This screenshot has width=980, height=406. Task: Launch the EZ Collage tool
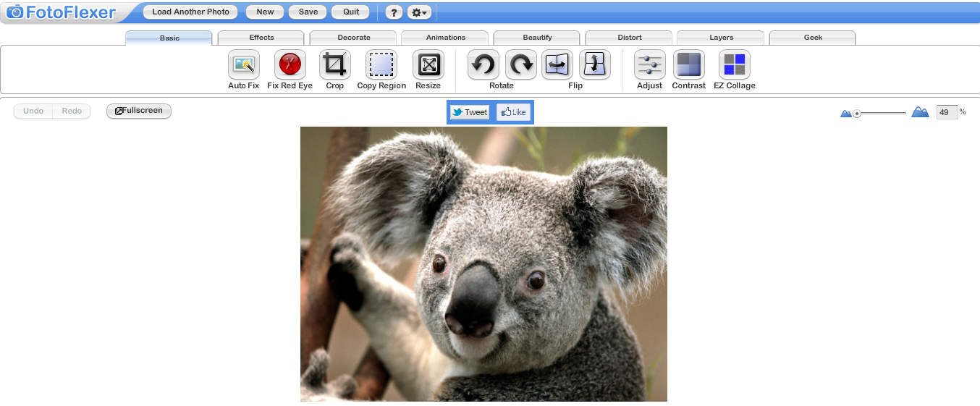pos(734,64)
